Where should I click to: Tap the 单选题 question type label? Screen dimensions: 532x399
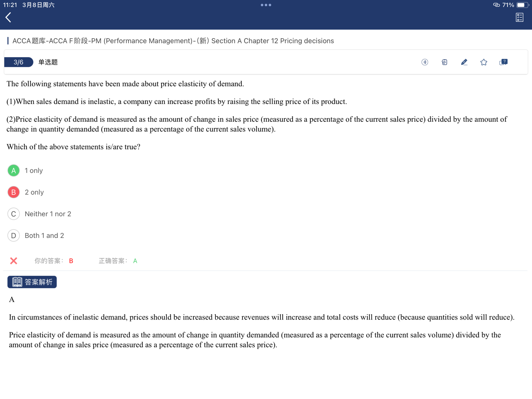pos(48,62)
